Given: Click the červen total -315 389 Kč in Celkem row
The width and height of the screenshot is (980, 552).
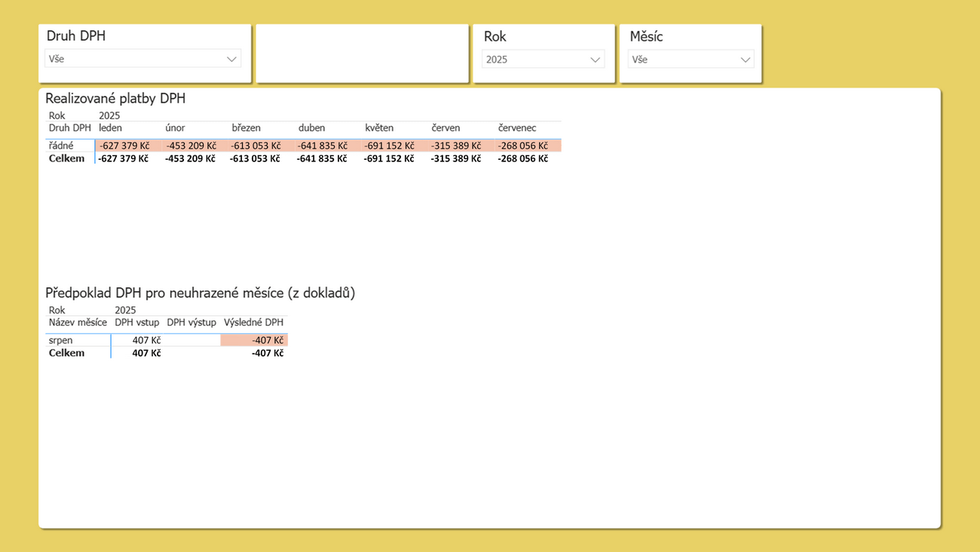Looking at the screenshot, I should point(455,159).
